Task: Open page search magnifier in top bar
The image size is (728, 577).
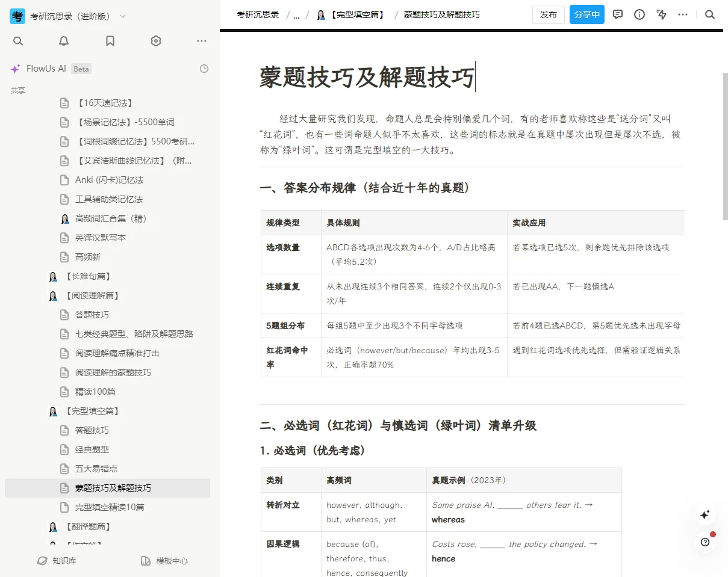Action: coord(710,14)
